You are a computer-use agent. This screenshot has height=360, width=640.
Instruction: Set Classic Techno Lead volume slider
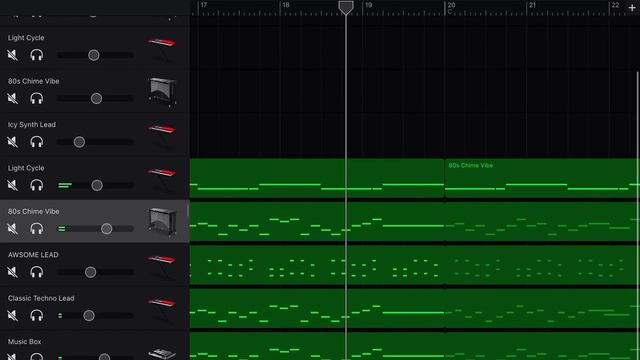[89, 315]
